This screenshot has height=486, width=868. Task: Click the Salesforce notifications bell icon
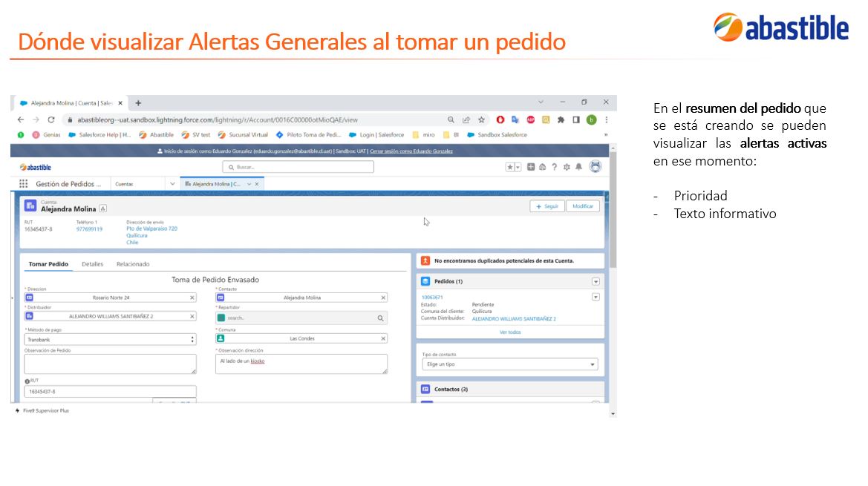point(578,167)
